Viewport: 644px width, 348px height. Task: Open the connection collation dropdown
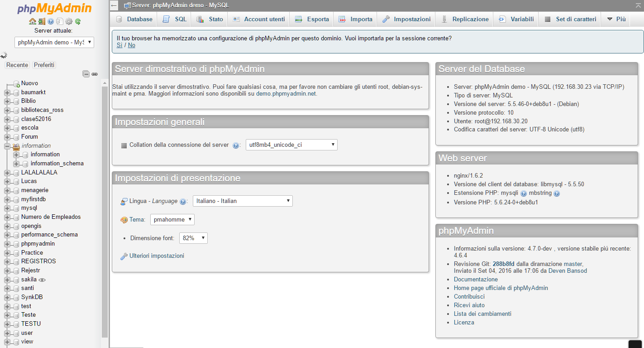click(291, 145)
